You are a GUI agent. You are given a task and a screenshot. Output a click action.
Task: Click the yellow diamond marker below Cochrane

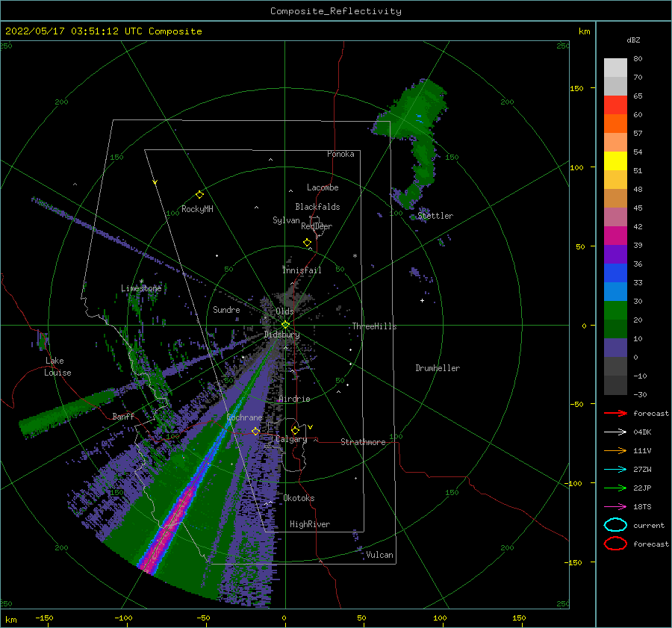click(255, 432)
